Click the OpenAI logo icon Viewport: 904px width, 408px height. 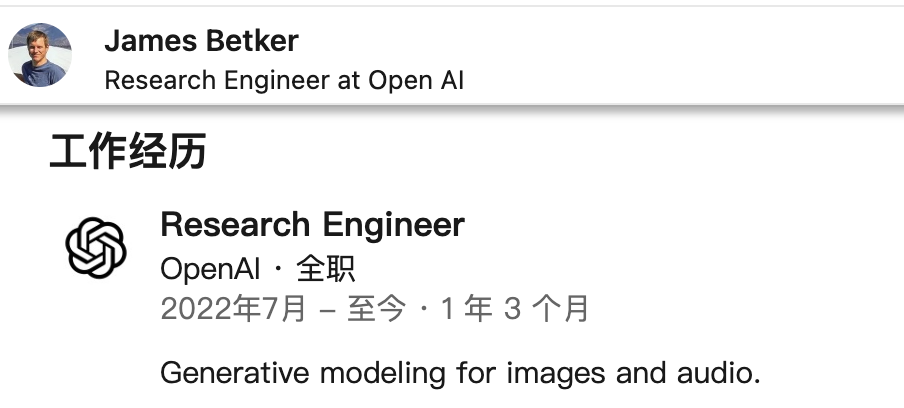(96, 248)
